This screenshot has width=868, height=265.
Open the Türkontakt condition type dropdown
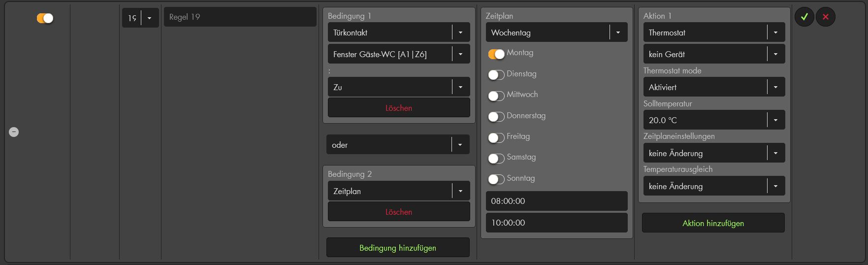398,33
